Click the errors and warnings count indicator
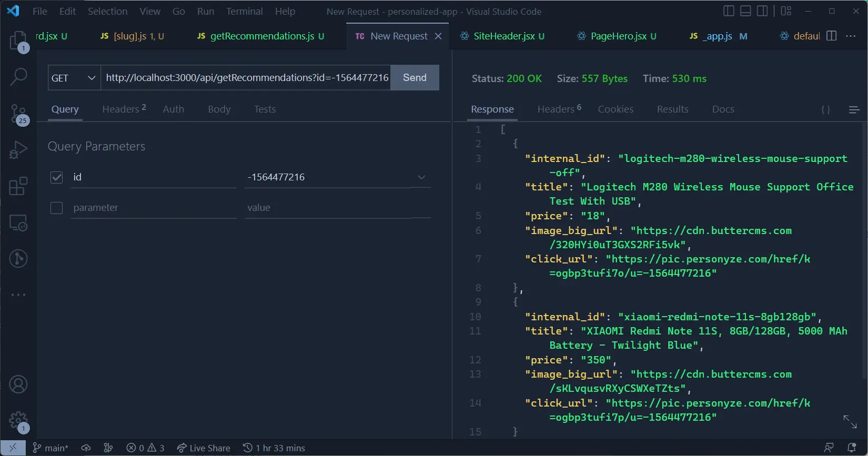Image resolution: width=868 pixels, height=456 pixels. pos(146,448)
